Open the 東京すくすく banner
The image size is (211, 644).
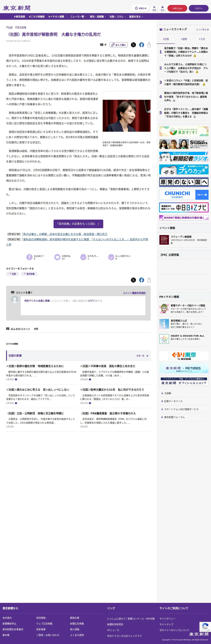184,131
